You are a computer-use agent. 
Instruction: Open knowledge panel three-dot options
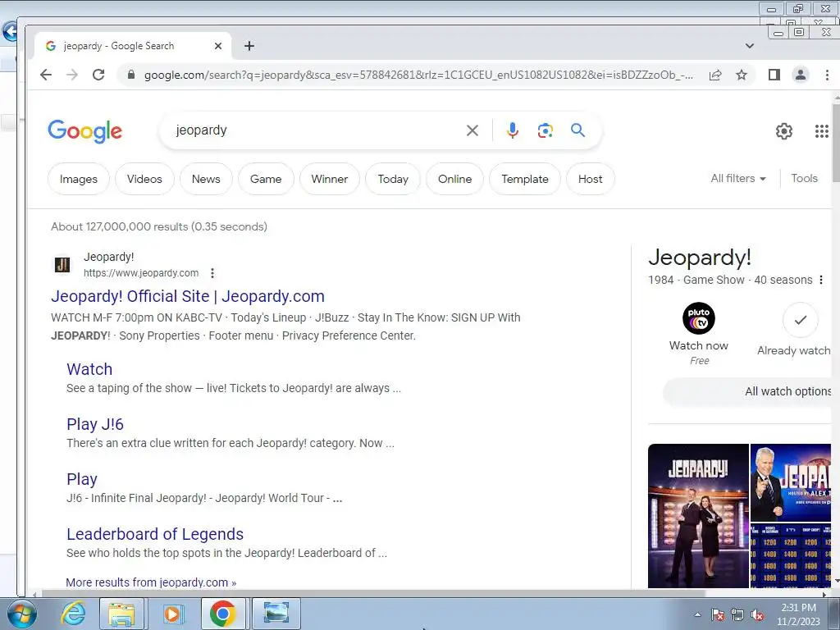pos(820,280)
